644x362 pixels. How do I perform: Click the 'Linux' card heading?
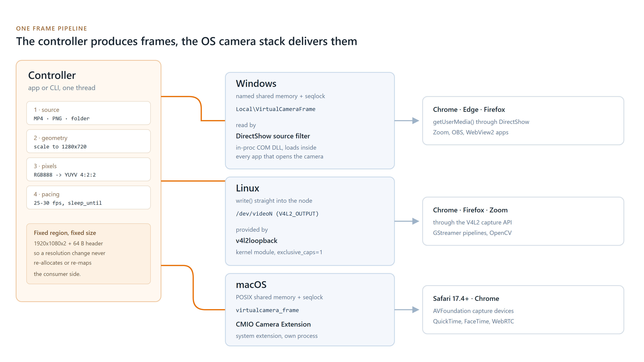click(248, 188)
